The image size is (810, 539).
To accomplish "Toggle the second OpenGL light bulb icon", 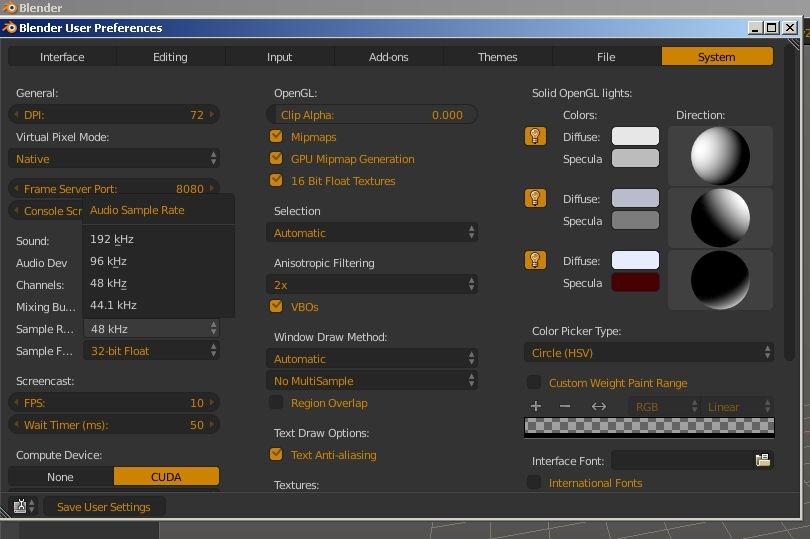I will (535, 199).
